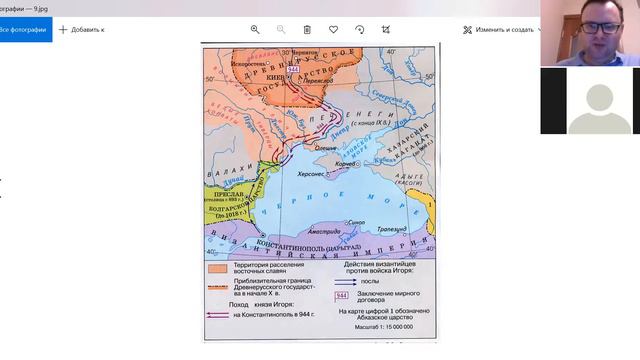This screenshot has width=640, height=360.
Task: Click the 'Преслав' label on map
Action: click(229, 194)
